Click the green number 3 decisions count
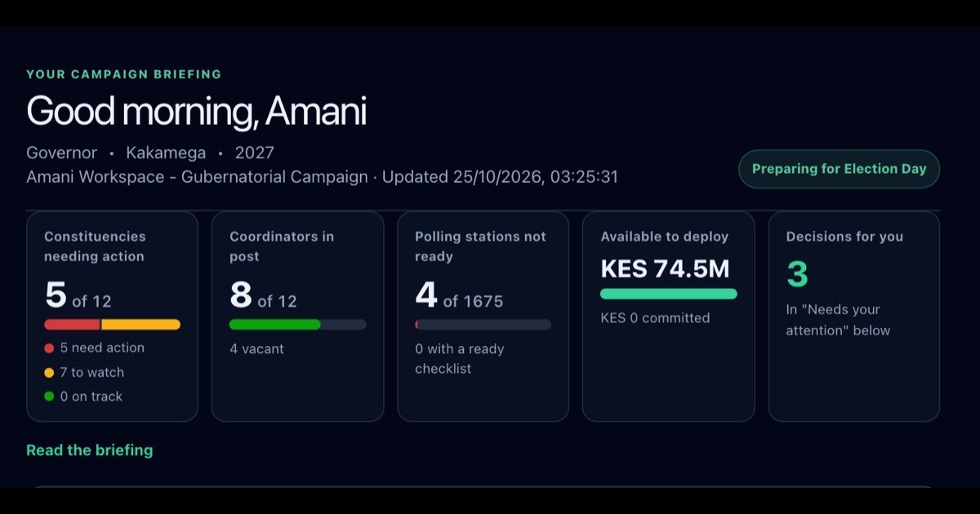The image size is (980, 514). point(797,275)
